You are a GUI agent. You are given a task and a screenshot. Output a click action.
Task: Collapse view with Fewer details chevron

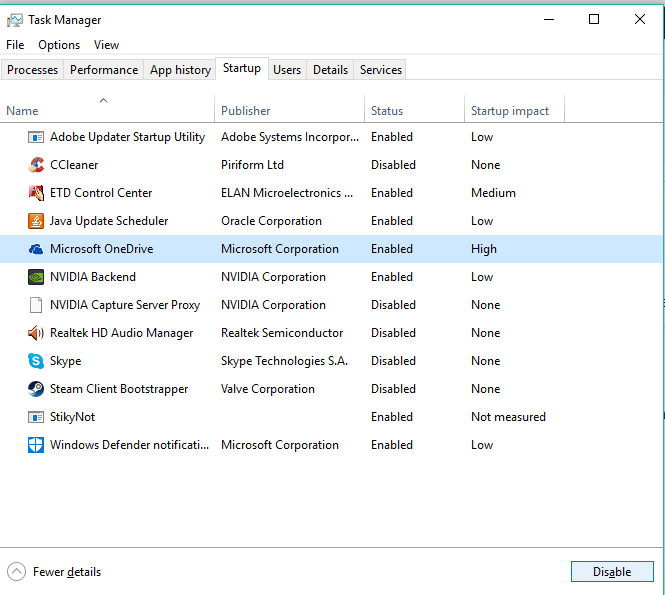click(17, 572)
